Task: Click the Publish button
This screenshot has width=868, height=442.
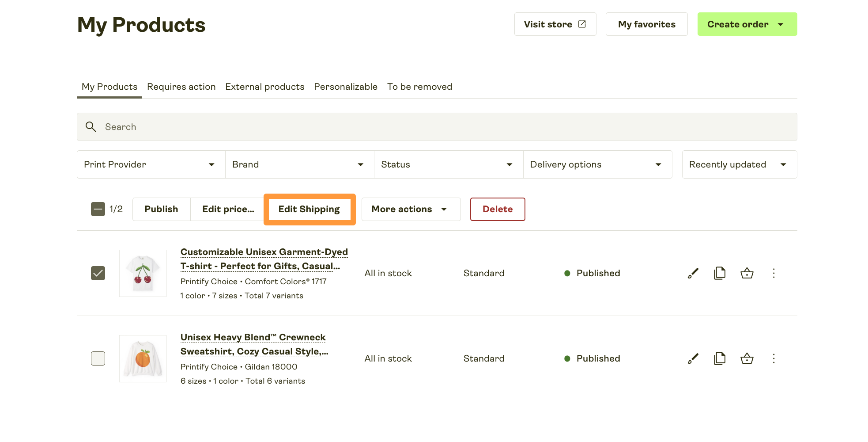Action: tap(161, 209)
